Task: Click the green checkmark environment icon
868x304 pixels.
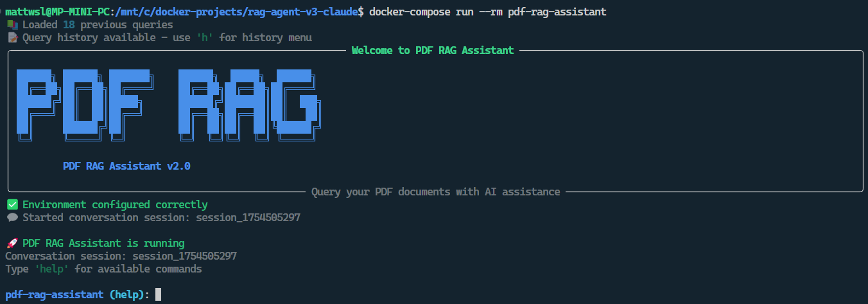Action: click(12, 204)
